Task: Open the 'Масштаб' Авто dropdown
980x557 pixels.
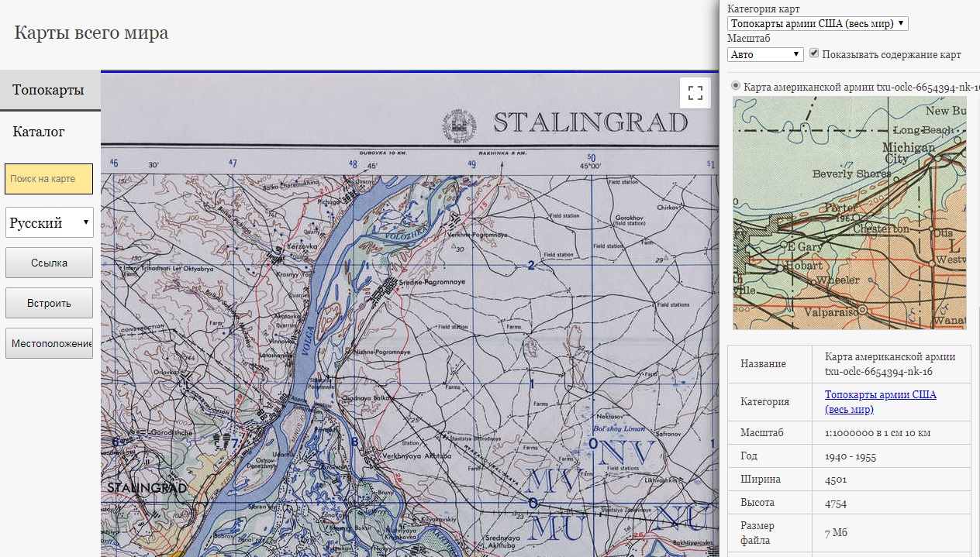Action: point(765,54)
